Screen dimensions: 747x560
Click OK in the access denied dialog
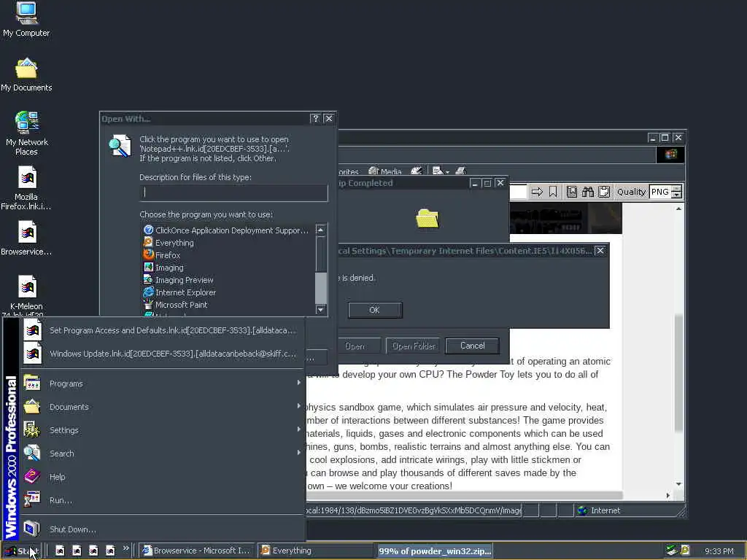coord(375,310)
